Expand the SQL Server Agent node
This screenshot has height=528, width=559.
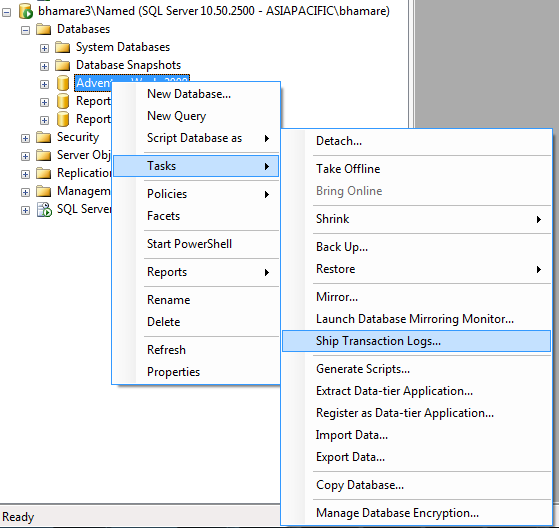[x=25, y=210]
